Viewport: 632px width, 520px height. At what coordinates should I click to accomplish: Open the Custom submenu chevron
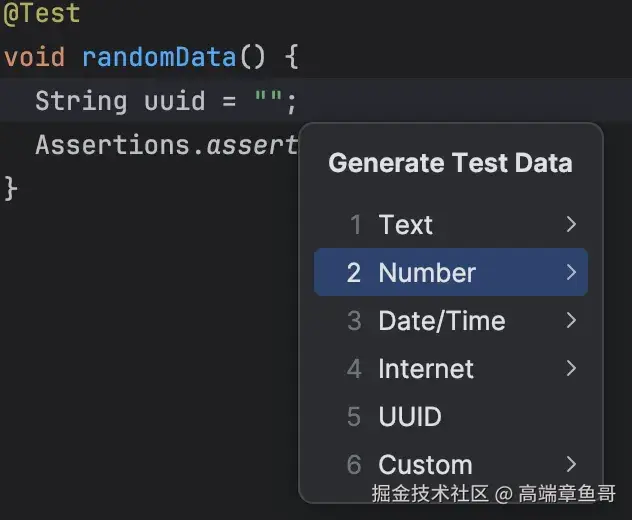571,465
